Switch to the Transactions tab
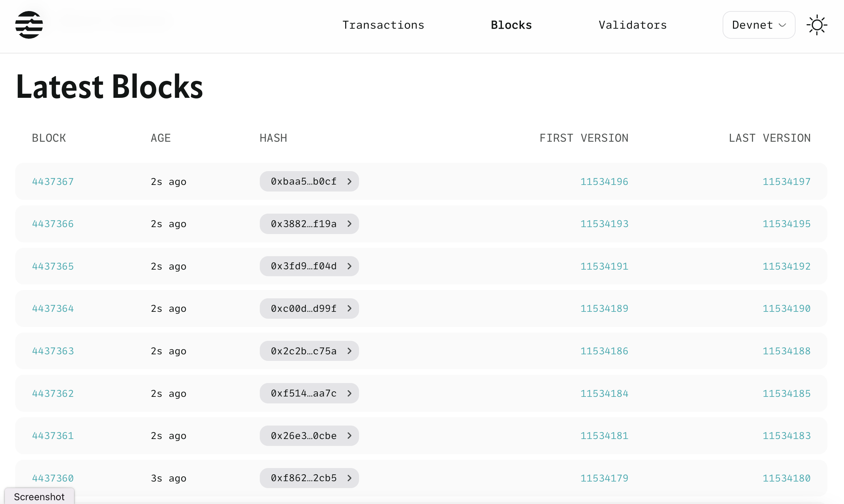844x504 pixels. [383, 25]
